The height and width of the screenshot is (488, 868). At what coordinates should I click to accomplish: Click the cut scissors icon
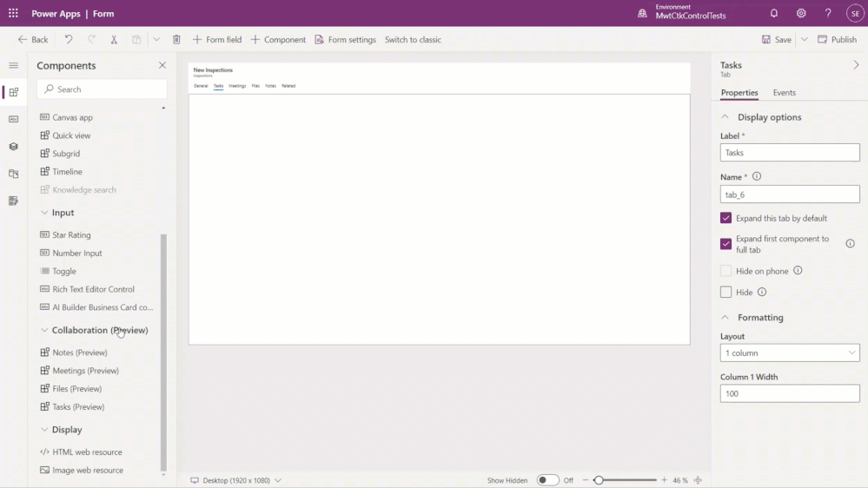pos(114,39)
